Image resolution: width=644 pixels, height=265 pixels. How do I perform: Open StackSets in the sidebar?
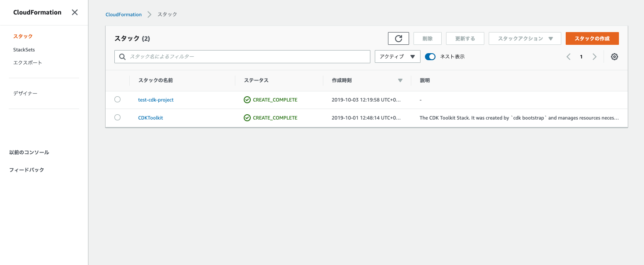tap(24, 50)
